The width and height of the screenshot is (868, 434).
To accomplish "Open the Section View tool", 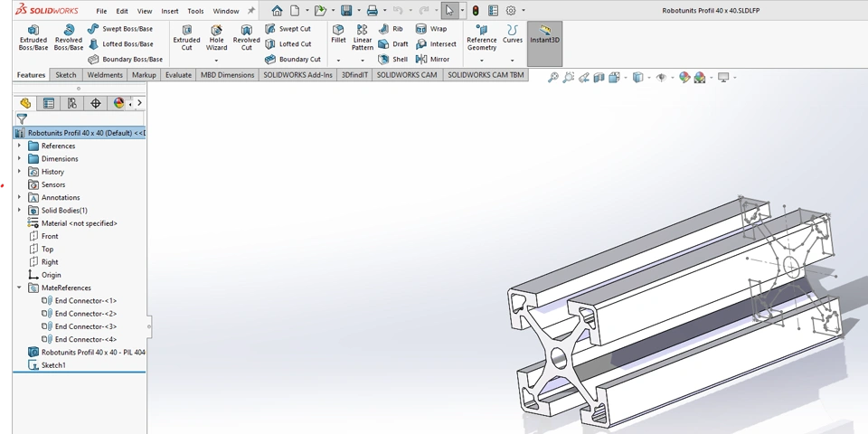I will click(599, 78).
